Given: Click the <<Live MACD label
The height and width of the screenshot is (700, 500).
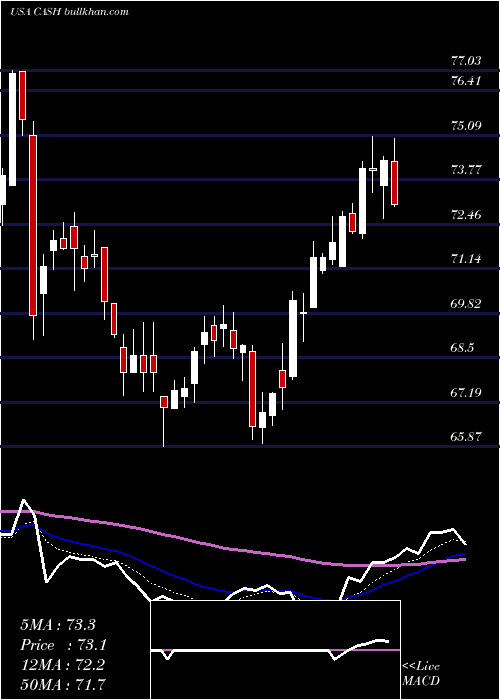Looking at the screenshot, I should point(421,673).
